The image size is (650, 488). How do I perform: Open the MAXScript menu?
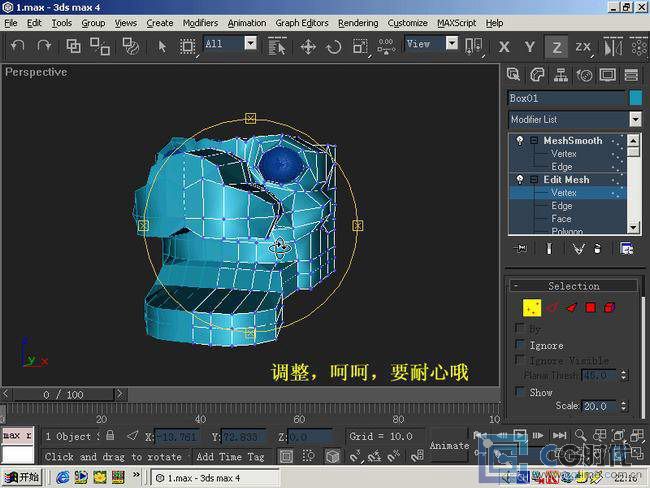click(x=456, y=23)
